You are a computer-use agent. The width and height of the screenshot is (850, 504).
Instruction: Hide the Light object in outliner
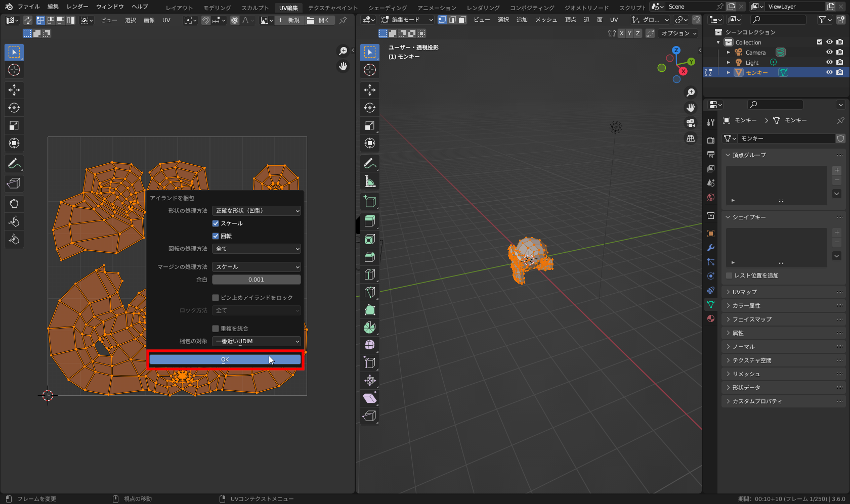(829, 63)
